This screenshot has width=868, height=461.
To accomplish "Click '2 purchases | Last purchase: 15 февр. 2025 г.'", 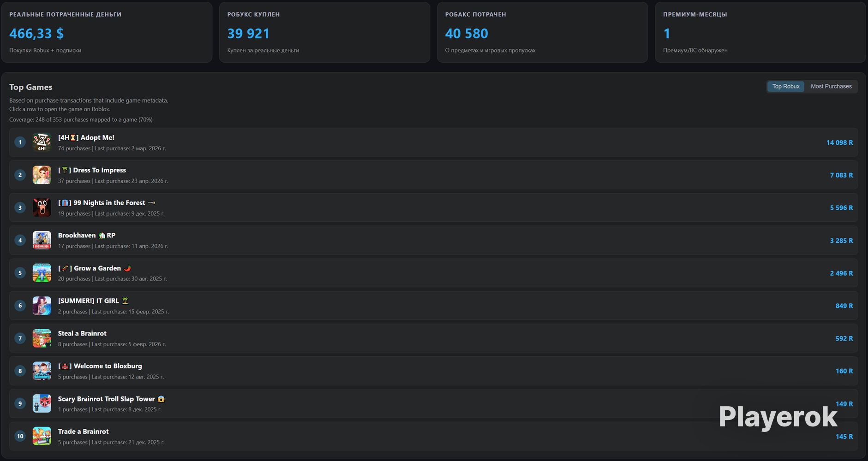I will [114, 312].
